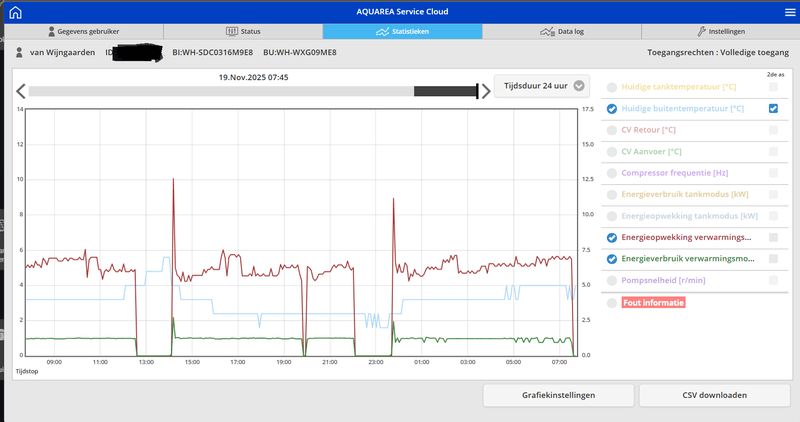Open the Tijdsduur 24 uur dropdown
The width and height of the screenshot is (800, 422).
point(542,86)
